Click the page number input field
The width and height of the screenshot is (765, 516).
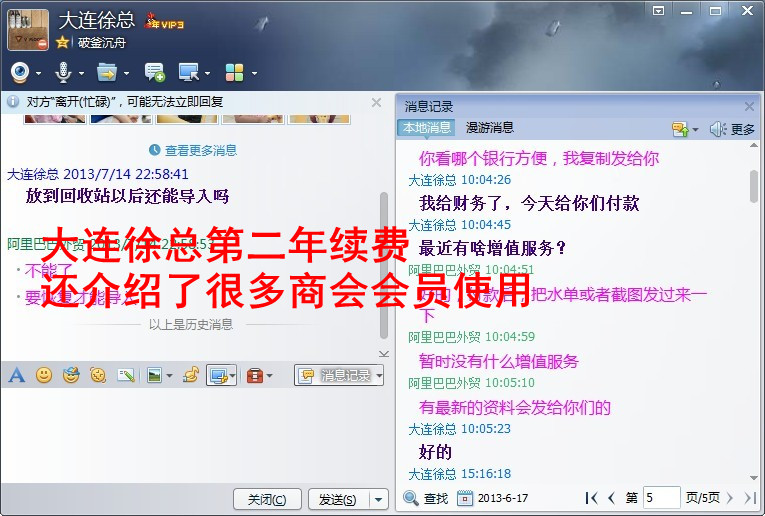click(x=662, y=497)
